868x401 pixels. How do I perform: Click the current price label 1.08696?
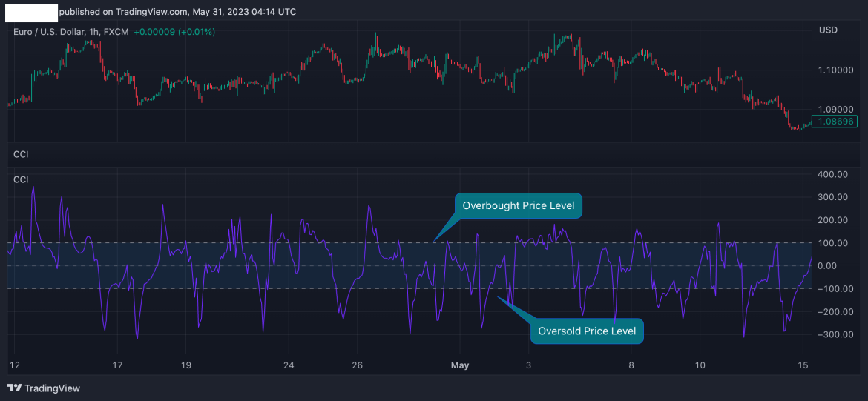click(834, 121)
